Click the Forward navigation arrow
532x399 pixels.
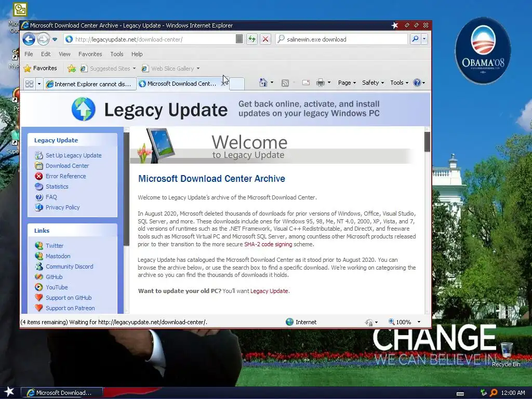pyautogui.click(x=43, y=39)
